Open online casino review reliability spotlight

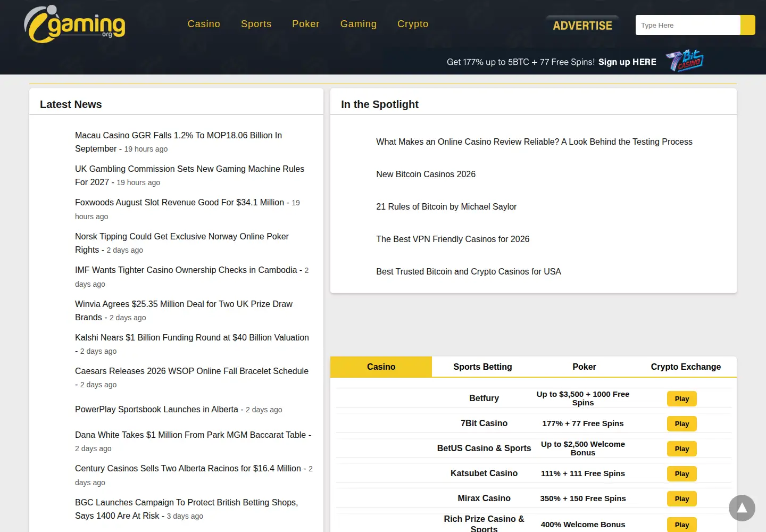point(534,142)
